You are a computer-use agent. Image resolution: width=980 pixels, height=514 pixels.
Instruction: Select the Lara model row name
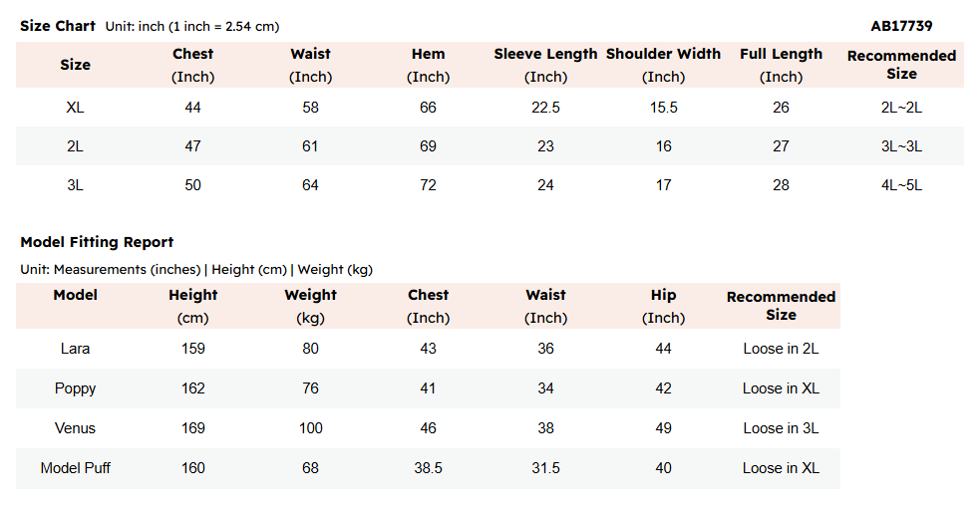pos(75,349)
